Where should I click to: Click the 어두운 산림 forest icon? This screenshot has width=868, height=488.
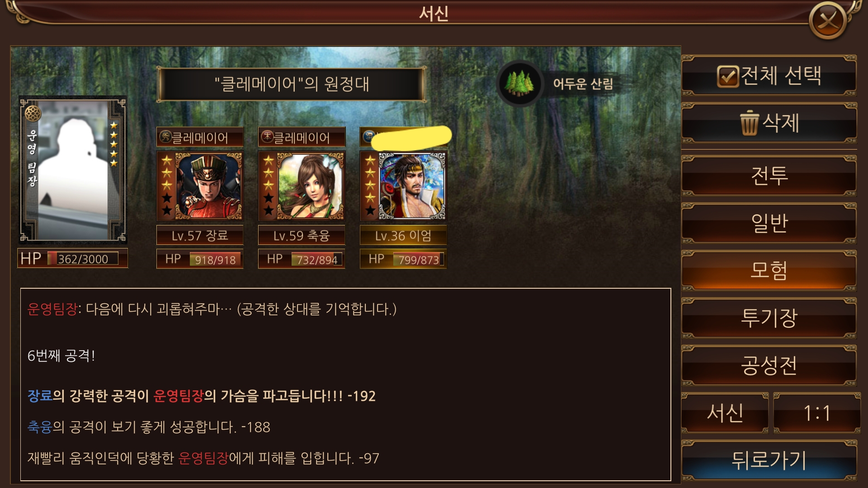tap(519, 84)
